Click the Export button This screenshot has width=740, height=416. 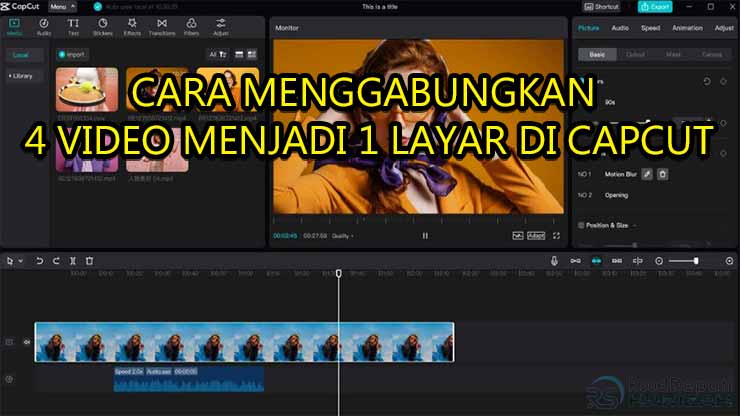[x=655, y=7]
